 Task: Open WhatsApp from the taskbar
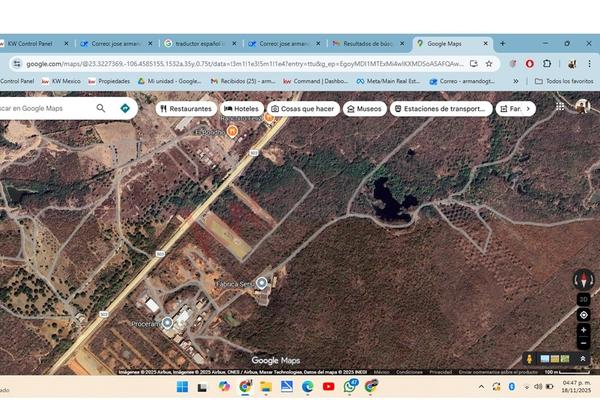click(x=351, y=386)
